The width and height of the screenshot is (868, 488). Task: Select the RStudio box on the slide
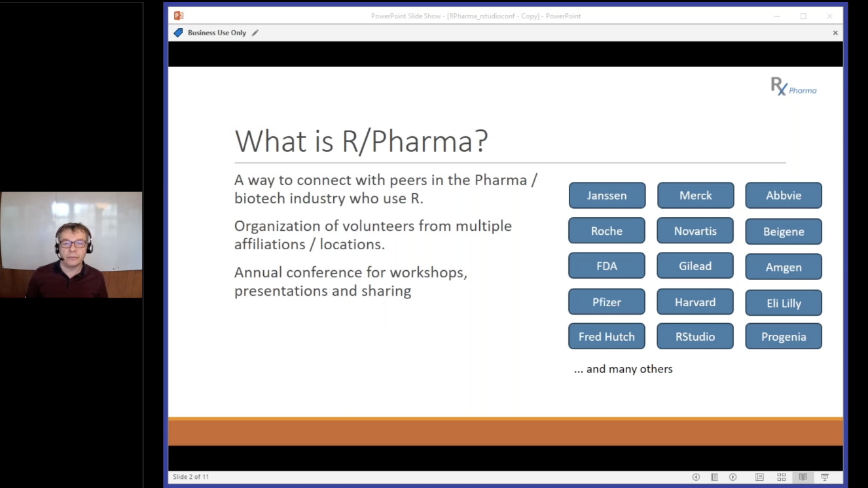coord(695,336)
